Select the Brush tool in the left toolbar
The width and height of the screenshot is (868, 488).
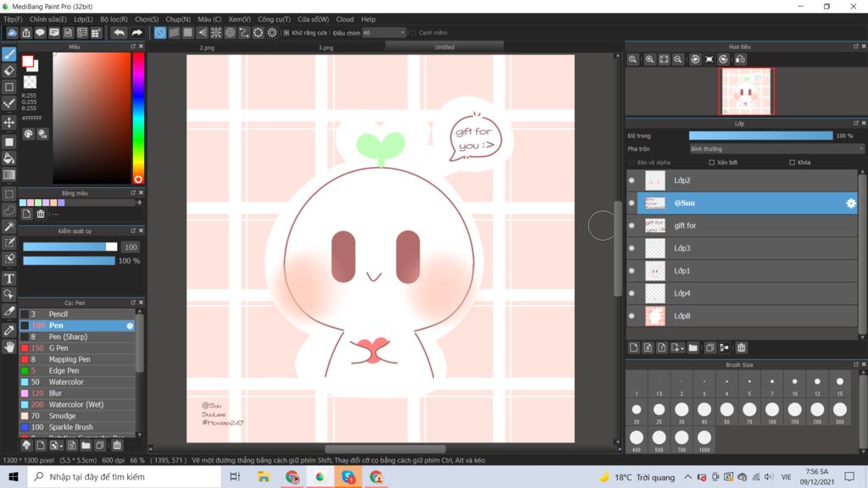(x=9, y=54)
